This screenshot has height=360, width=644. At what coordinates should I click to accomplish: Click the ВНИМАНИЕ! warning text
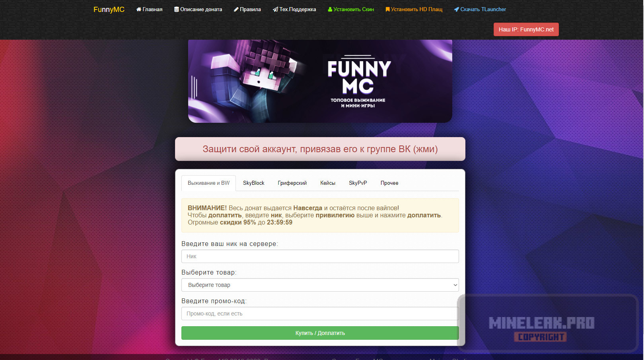coord(207,208)
